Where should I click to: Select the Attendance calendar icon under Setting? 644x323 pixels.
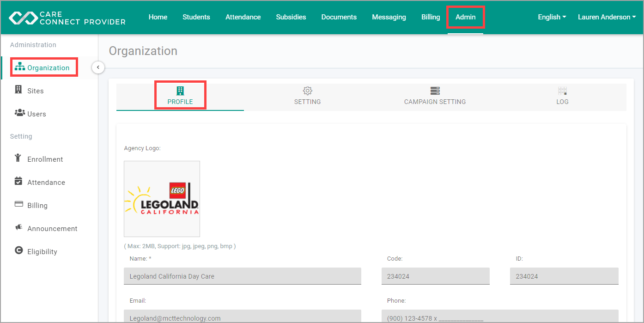pos(18,182)
